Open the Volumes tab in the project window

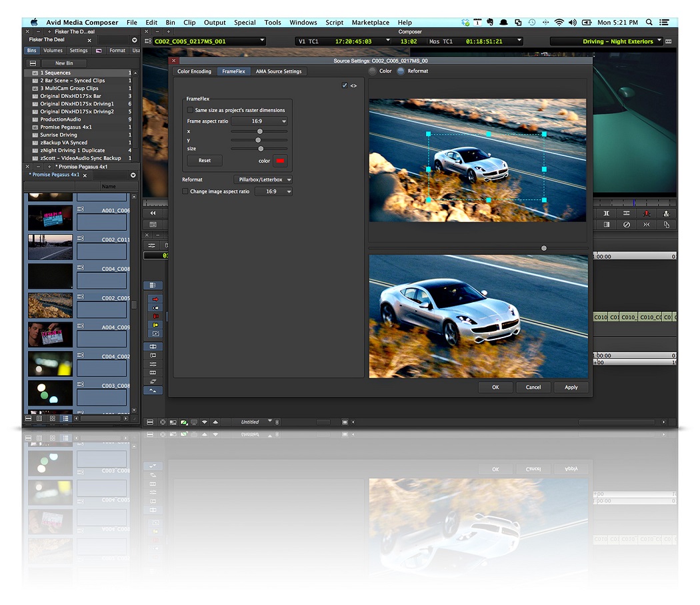click(53, 51)
